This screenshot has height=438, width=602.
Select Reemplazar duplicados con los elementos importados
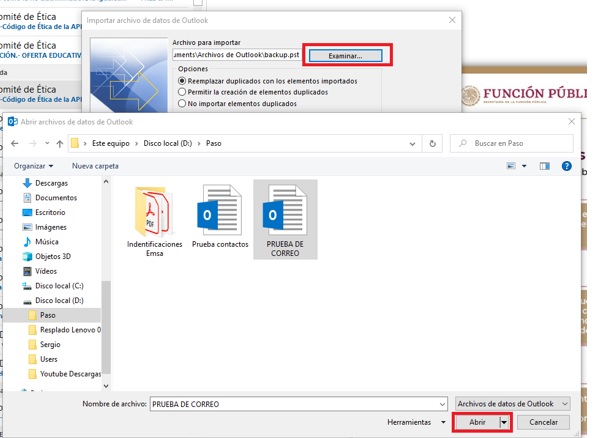pyautogui.click(x=182, y=80)
